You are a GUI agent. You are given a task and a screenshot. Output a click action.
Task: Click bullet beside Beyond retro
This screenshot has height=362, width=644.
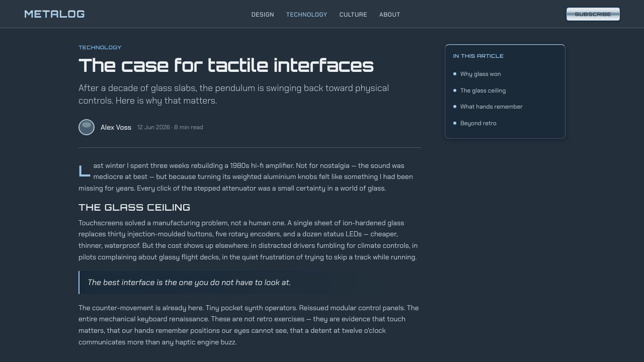pos(455,123)
